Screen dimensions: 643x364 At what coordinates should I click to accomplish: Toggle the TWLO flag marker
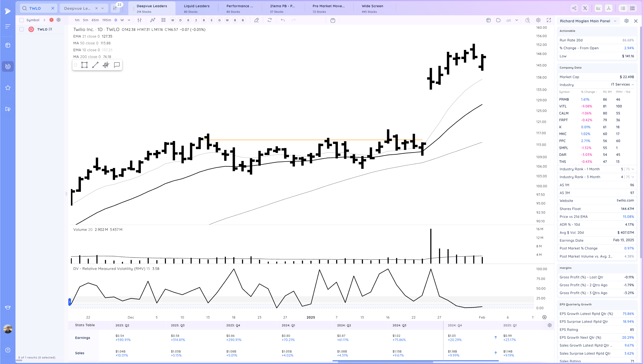tap(50, 30)
